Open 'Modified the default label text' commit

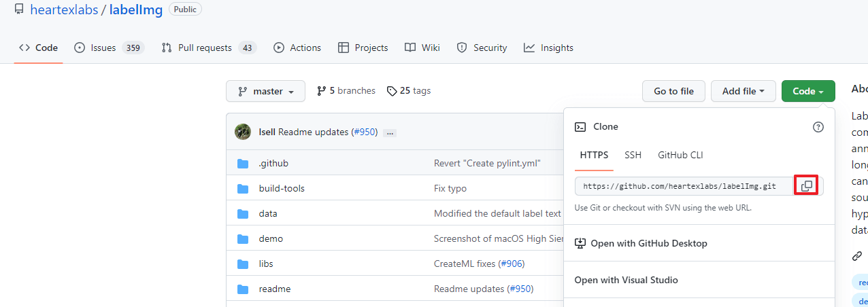(x=498, y=213)
